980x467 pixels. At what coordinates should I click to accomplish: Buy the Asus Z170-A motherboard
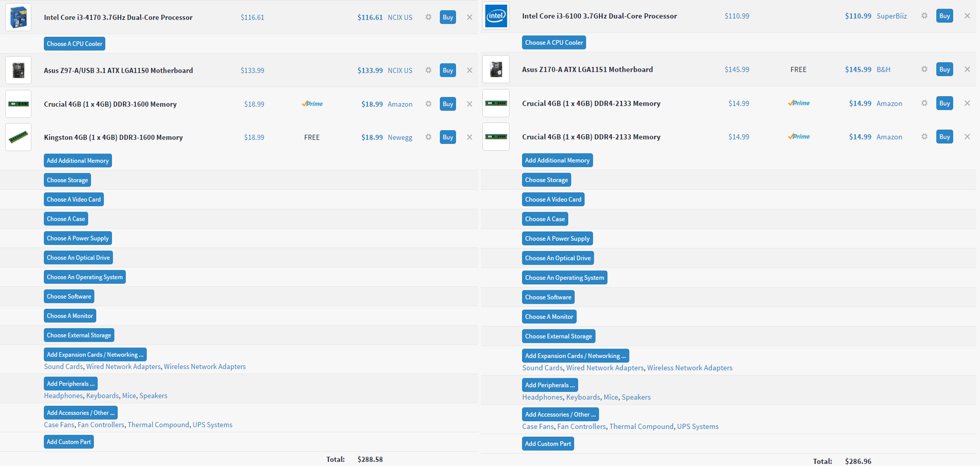tap(945, 69)
